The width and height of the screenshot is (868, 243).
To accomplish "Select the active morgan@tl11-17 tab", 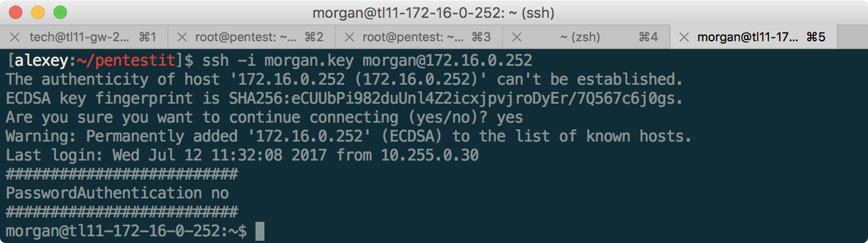I will tap(748, 37).
